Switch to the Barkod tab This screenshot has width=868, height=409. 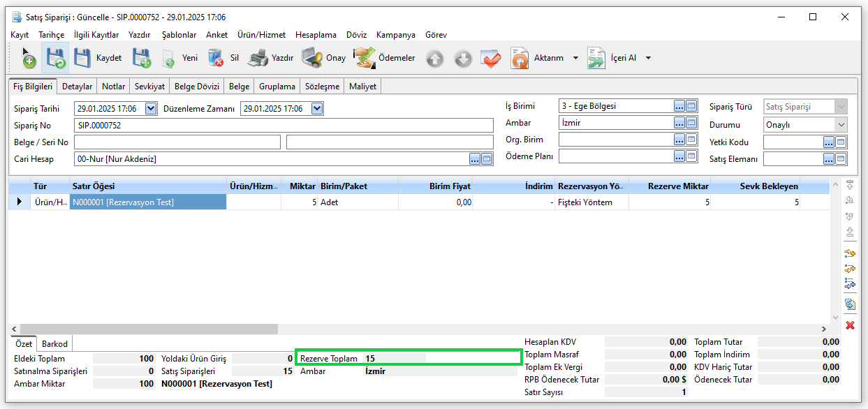coord(54,344)
